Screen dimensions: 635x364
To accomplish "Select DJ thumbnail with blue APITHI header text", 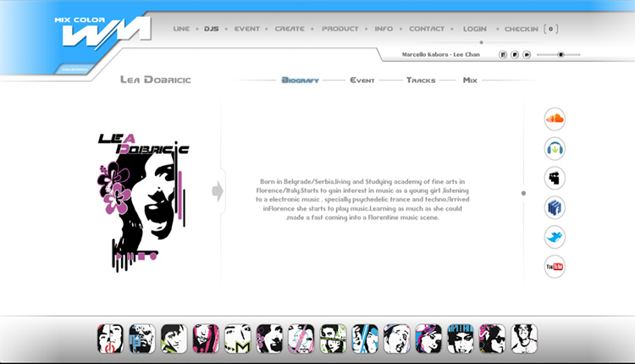I will click(x=460, y=339).
